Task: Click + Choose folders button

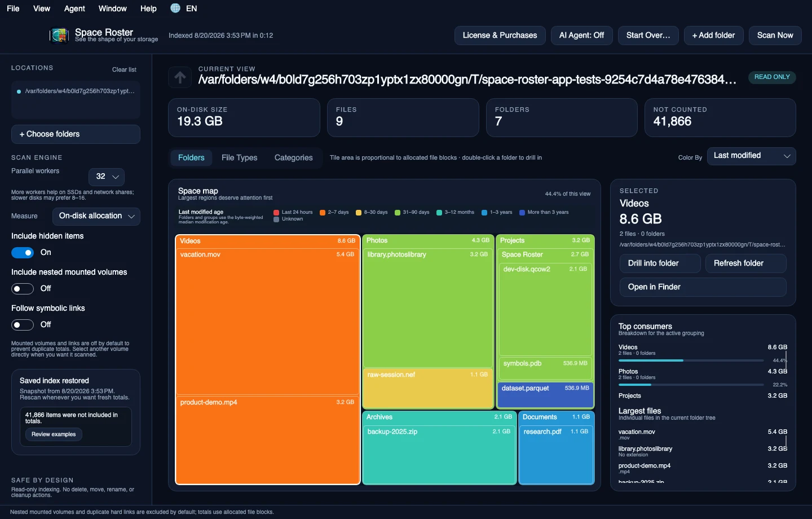Action: 76,134
